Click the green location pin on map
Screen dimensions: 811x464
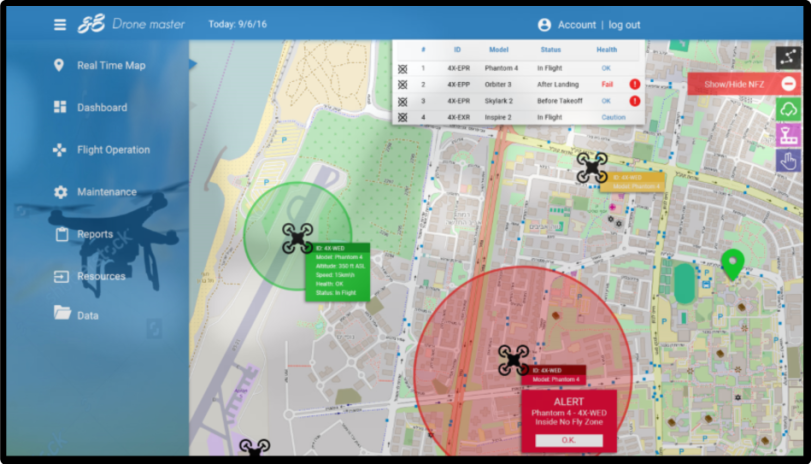tap(732, 264)
